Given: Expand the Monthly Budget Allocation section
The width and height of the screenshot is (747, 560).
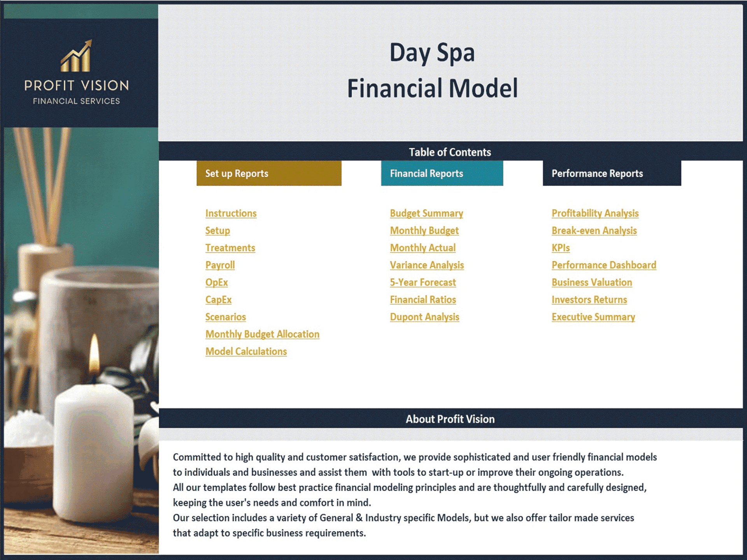Looking at the screenshot, I should tap(262, 334).
